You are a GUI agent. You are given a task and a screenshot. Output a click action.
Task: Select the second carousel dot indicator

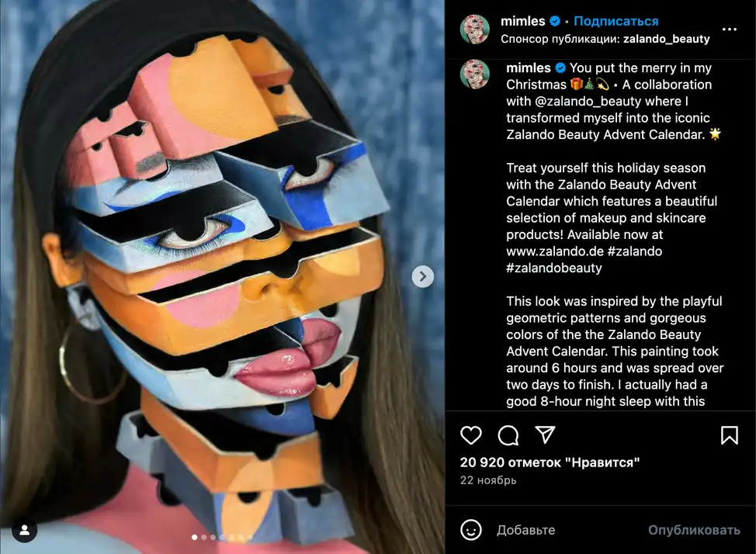[203, 537]
